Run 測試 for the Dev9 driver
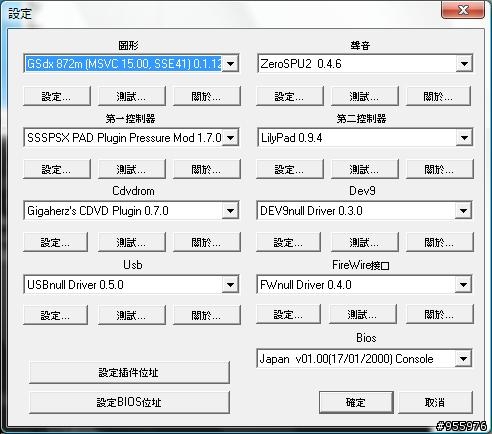The height and width of the screenshot is (434, 492). [365, 242]
